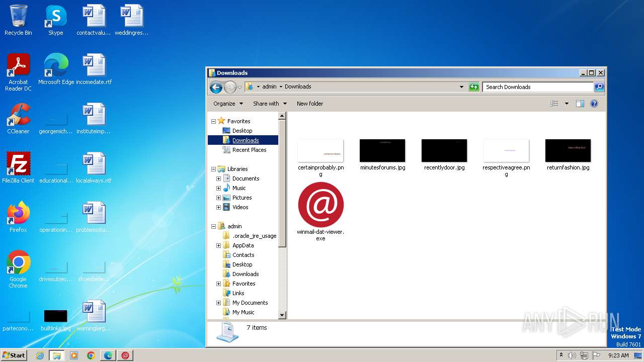Open the Start menu
Image resolution: width=644 pixels, height=362 pixels.
tap(14, 355)
